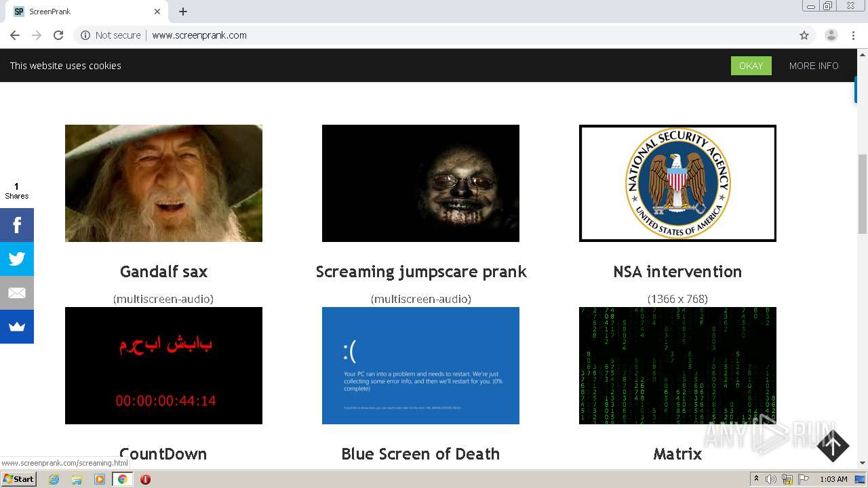Click the Matrix title
Screen dimensions: 868x488
pyautogui.click(x=677, y=454)
